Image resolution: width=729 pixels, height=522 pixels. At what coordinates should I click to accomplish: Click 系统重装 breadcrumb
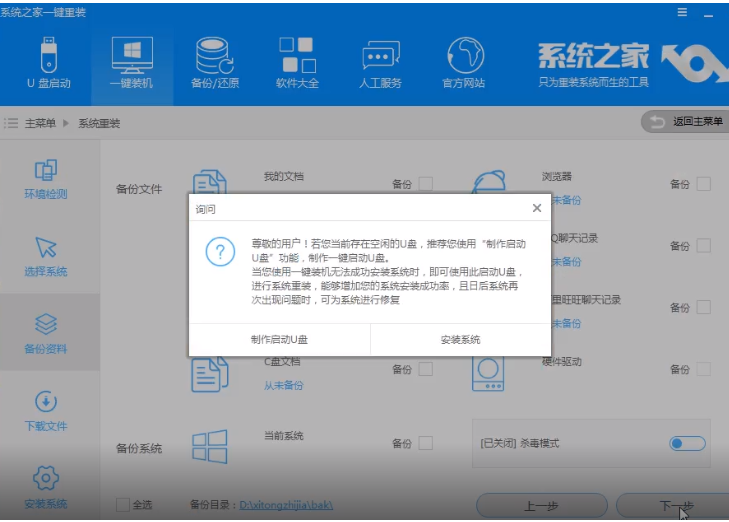pos(99,123)
